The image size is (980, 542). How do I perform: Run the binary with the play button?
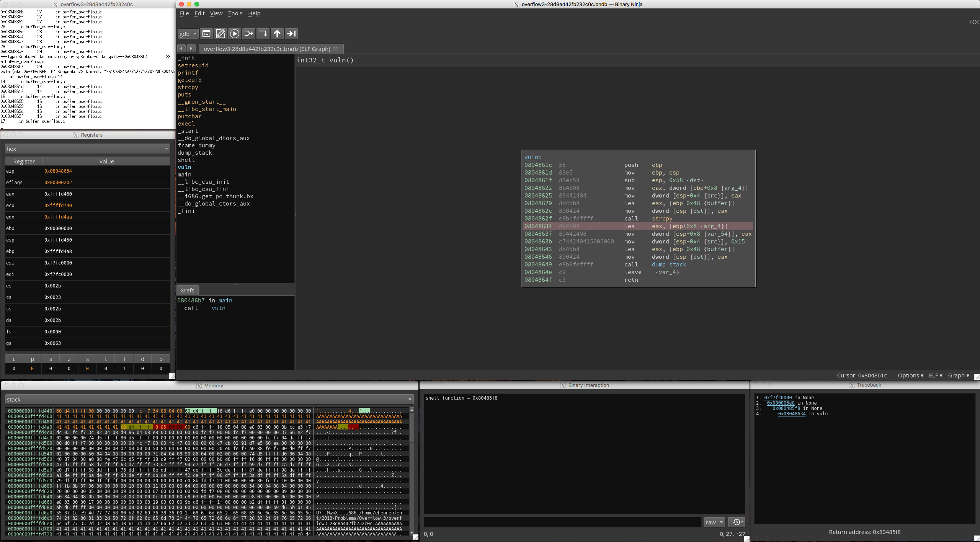click(x=235, y=34)
